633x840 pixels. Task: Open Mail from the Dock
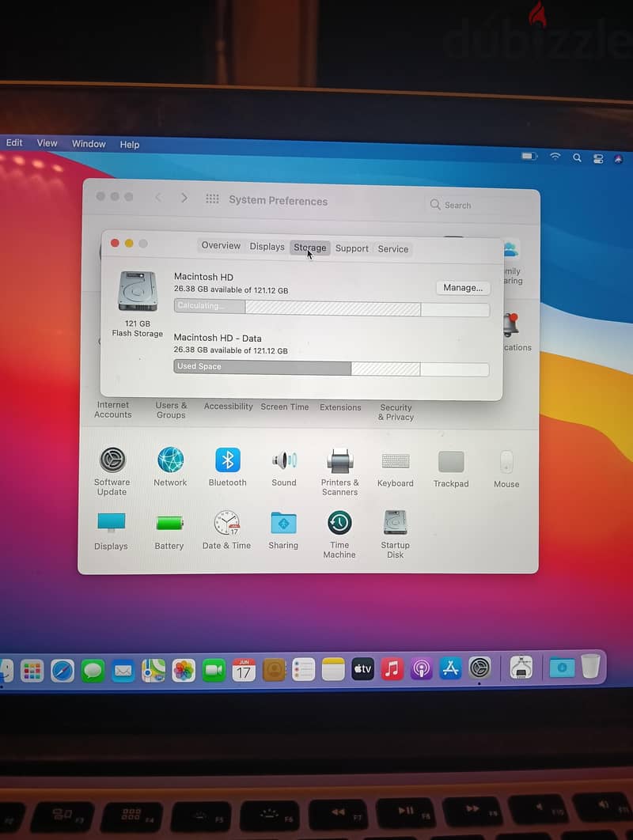coord(123,671)
